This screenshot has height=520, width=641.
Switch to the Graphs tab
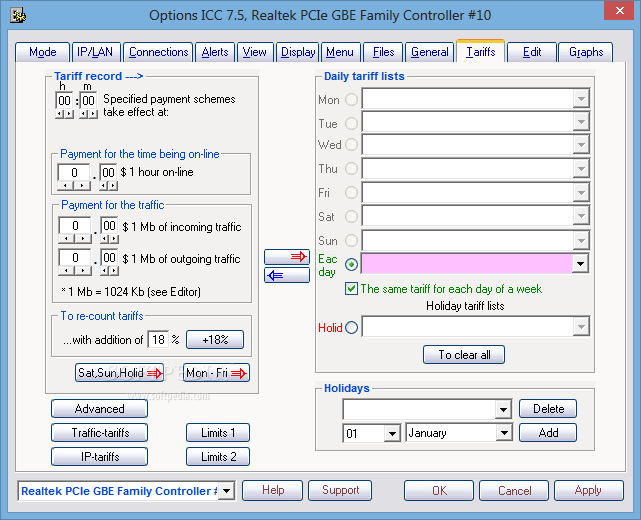point(586,52)
